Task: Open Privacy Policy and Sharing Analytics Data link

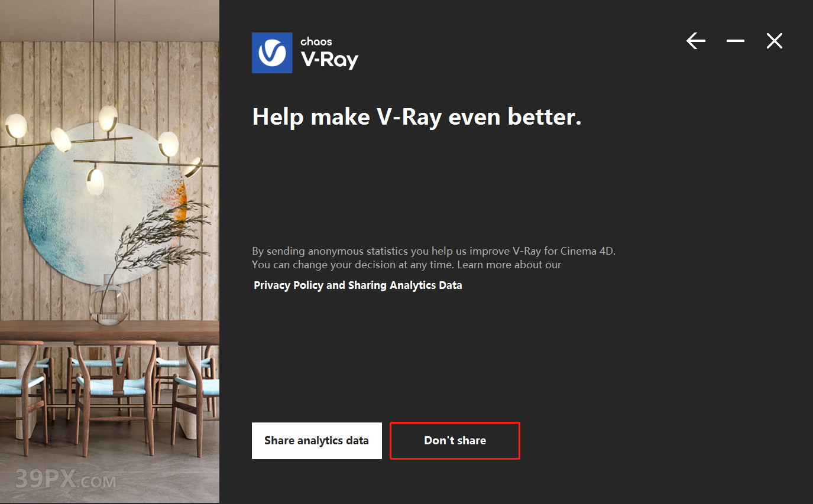Action: pyautogui.click(x=358, y=285)
